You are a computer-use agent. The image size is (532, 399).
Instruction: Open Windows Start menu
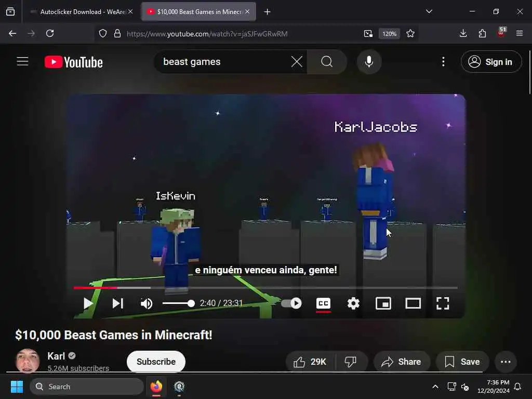point(17,387)
